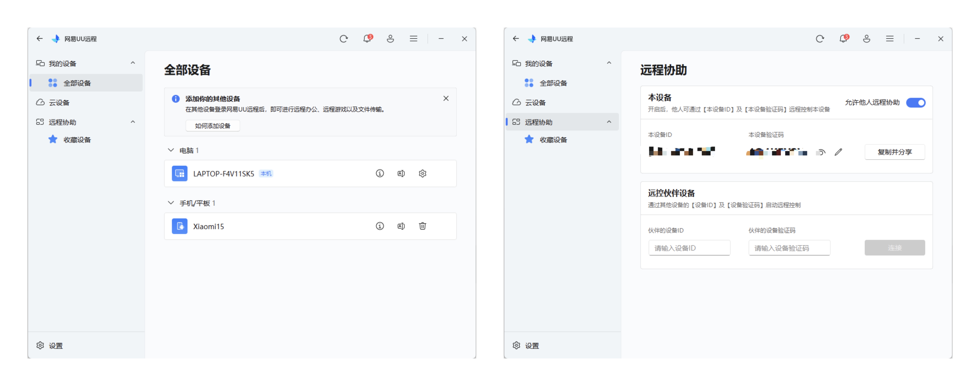The image size is (980, 386).
Task: Dismiss the 添加你的其他设备 notice banner
Action: click(446, 98)
